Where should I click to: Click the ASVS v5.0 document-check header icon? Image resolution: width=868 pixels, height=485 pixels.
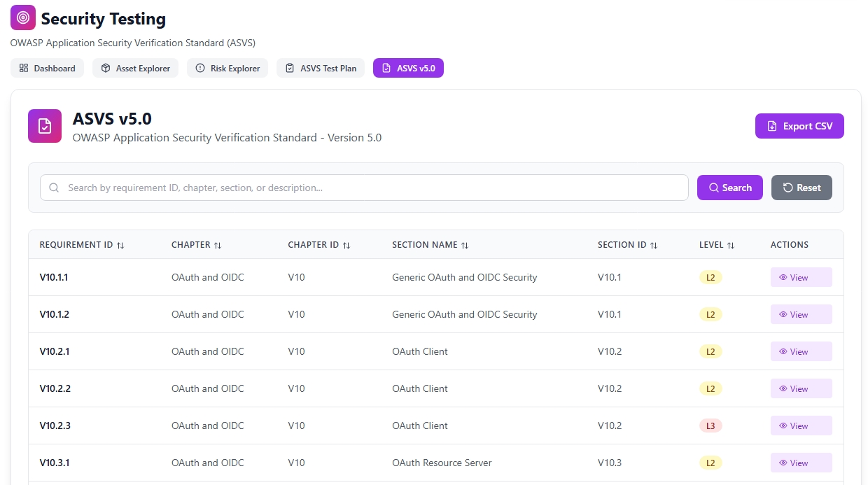pyautogui.click(x=45, y=126)
